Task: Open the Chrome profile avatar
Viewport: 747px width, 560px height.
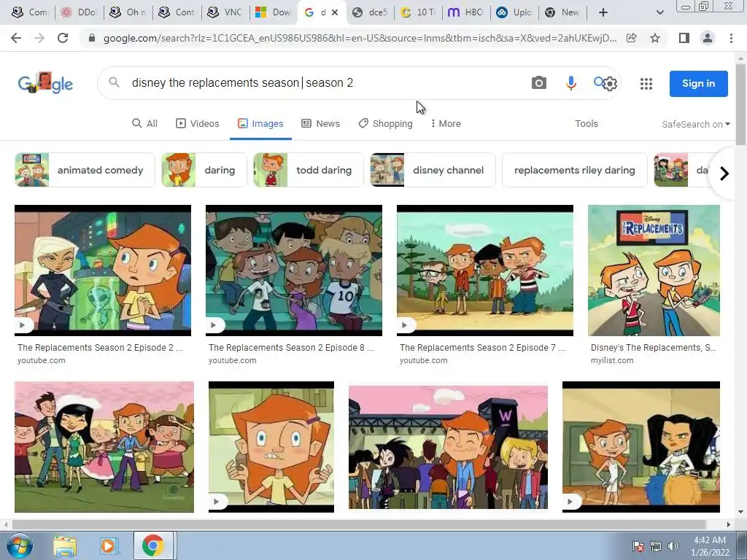Action: (708, 38)
